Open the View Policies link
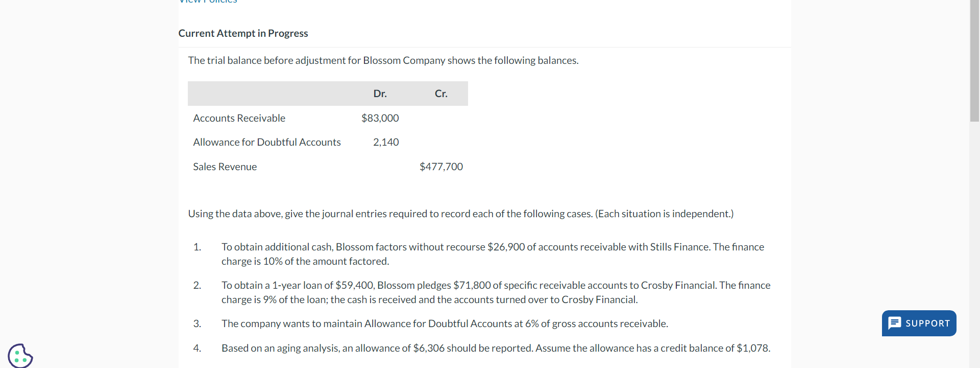The image size is (980, 368). tap(207, 3)
